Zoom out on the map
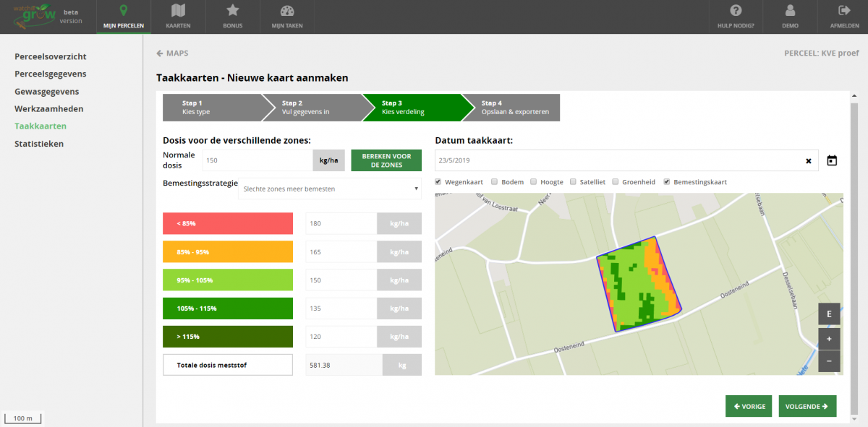This screenshot has height=427, width=868. pos(829,361)
